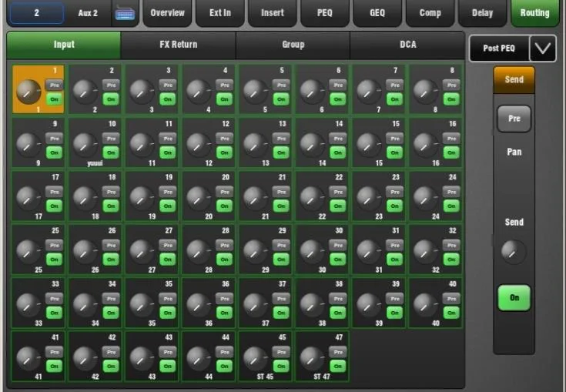Click the ST 47 send knob
The image size is (566, 392).
coord(312,360)
